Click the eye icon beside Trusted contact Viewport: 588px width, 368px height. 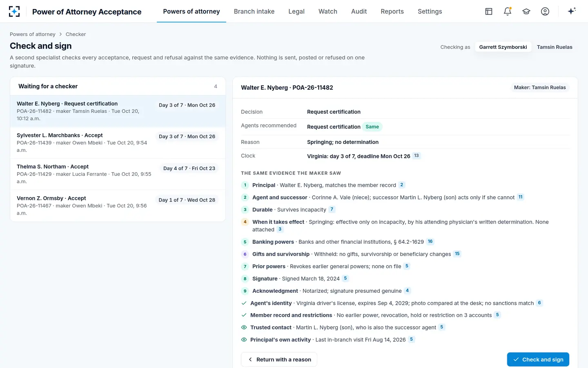tap(244, 328)
